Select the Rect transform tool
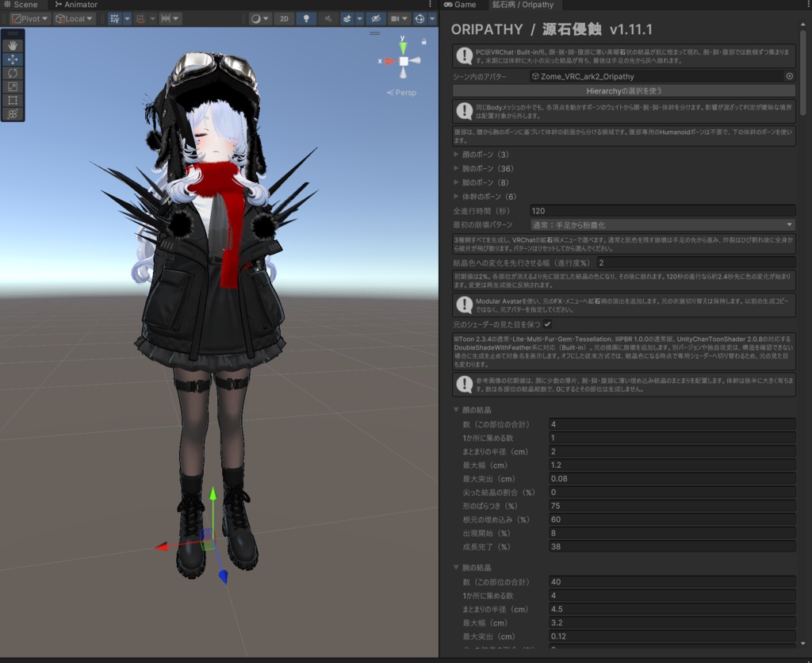The width and height of the screenshot is (812, 663). [13, 100]
